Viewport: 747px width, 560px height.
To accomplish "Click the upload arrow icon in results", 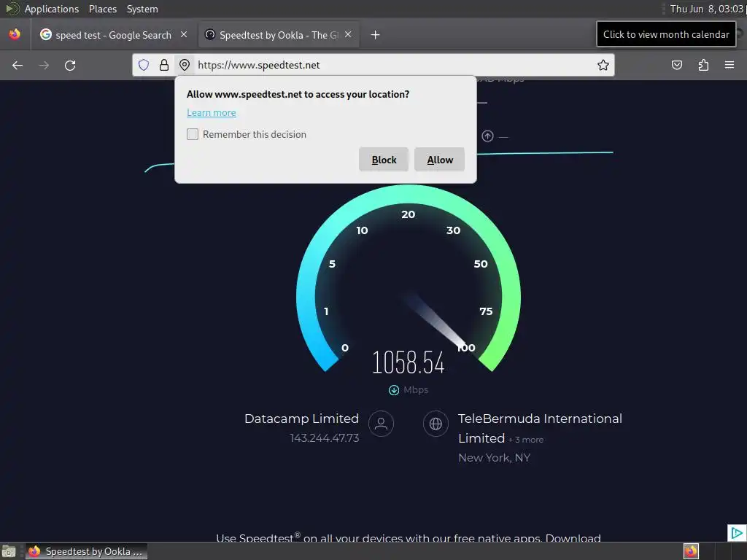I will (487, 136).
